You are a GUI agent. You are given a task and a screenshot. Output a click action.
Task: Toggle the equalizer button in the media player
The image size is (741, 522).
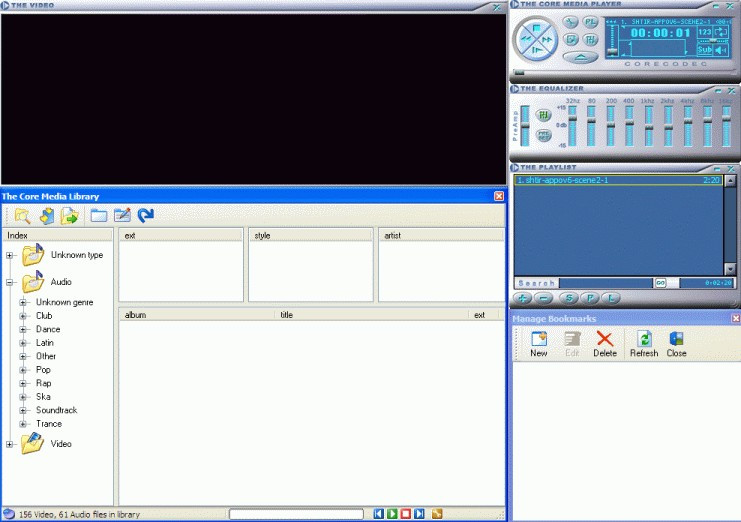pos(590,40)
